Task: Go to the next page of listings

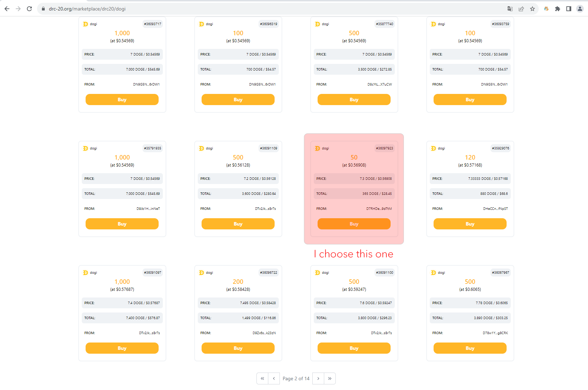Action: click(x=318, y=378)
